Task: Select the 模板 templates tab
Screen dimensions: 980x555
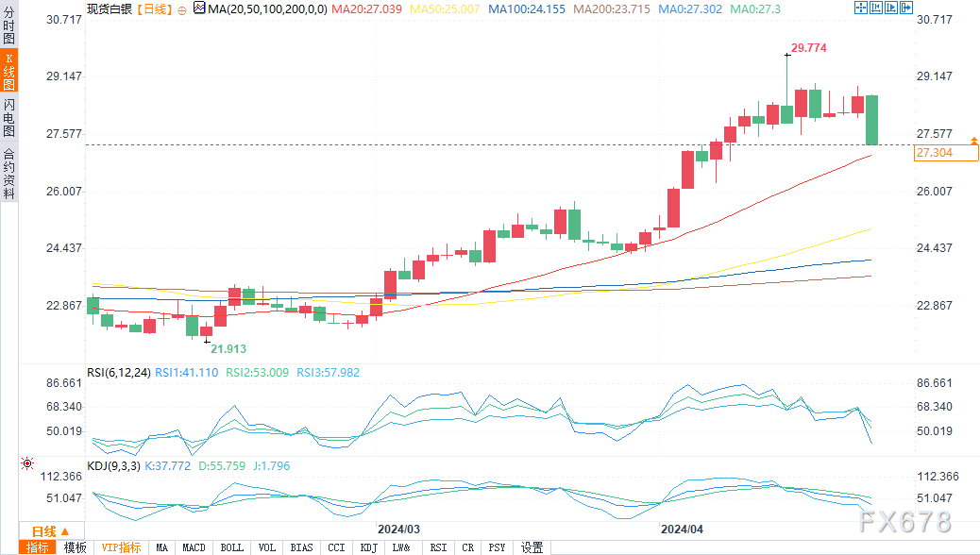Action: click(x=76, y=547)
